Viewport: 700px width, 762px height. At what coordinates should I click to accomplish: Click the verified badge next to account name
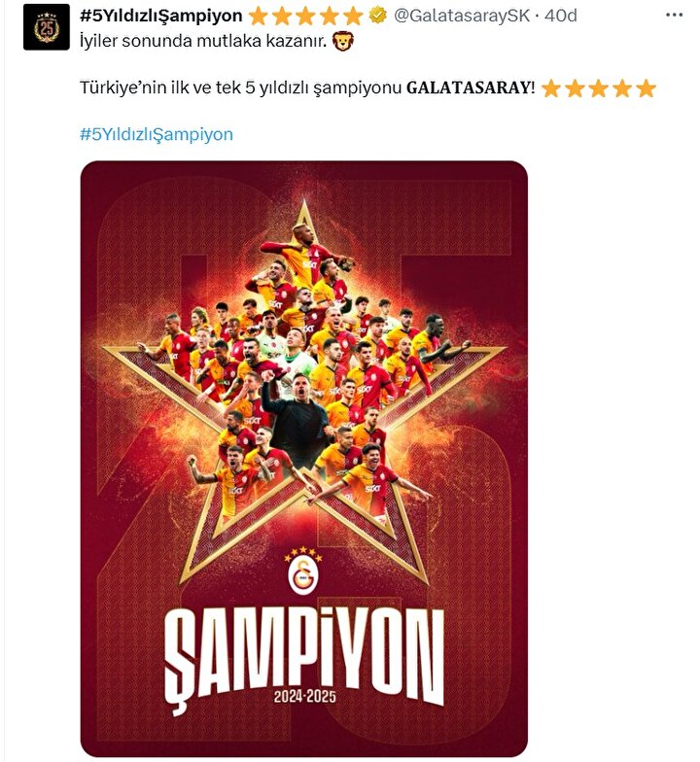pos(377,16)
